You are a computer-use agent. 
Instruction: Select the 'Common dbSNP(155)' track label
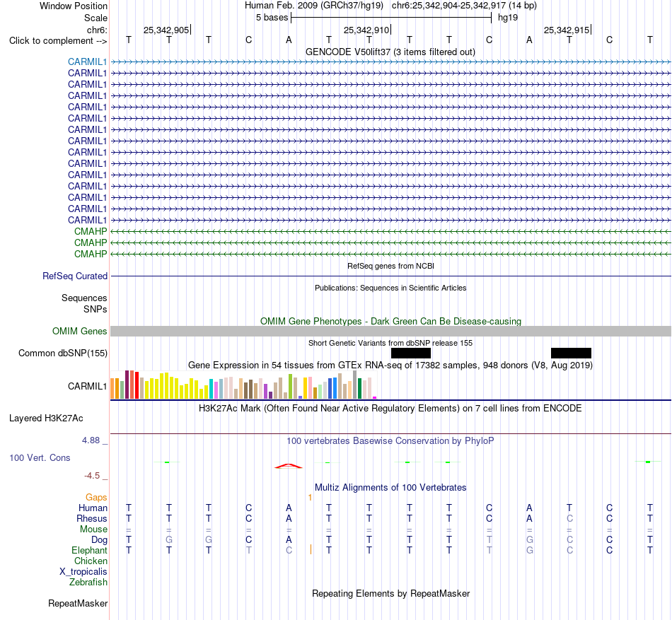[62, 353]
